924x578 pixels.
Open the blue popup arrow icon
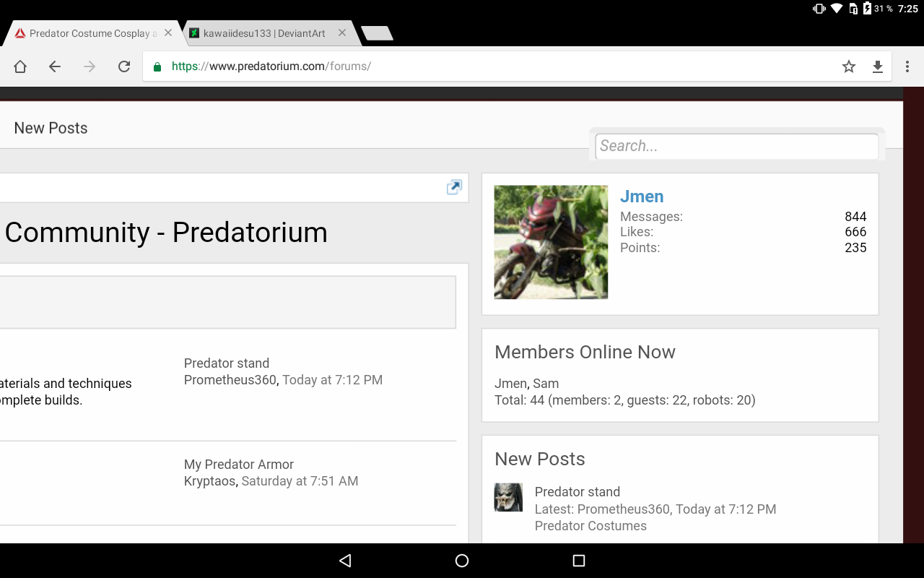pyautogui.click(x=454, y=187)
